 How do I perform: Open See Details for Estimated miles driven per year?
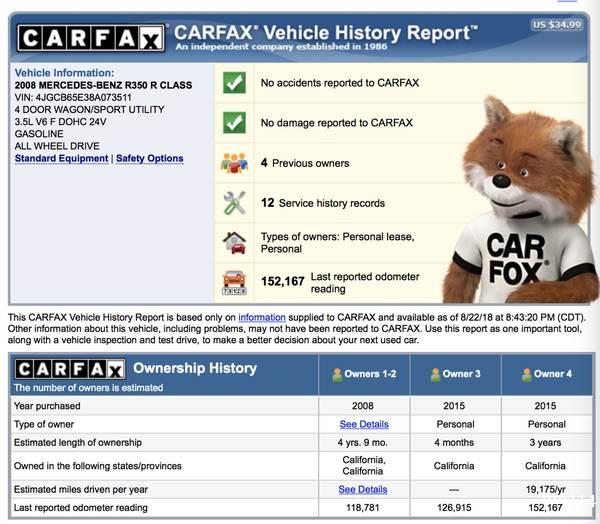363,490
